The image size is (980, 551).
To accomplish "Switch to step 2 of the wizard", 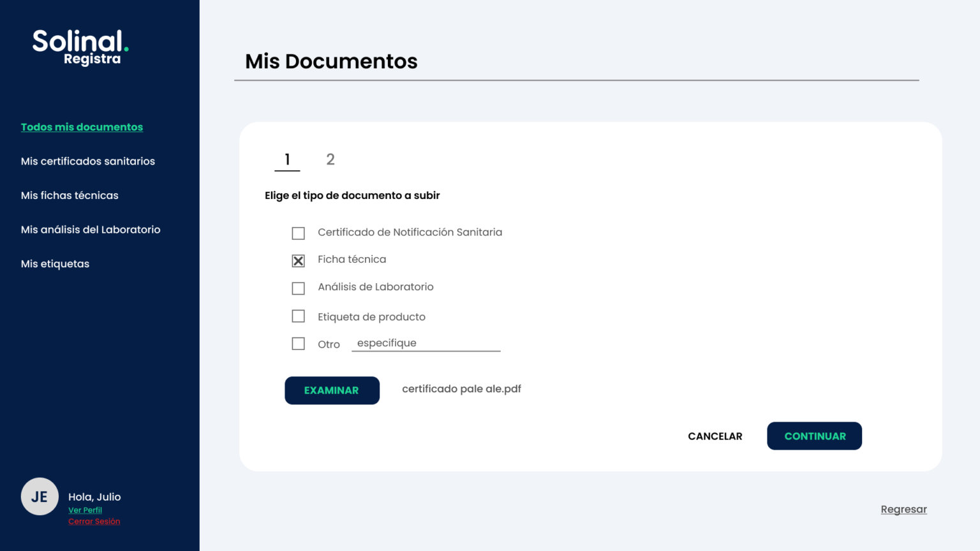I will 330,159.
